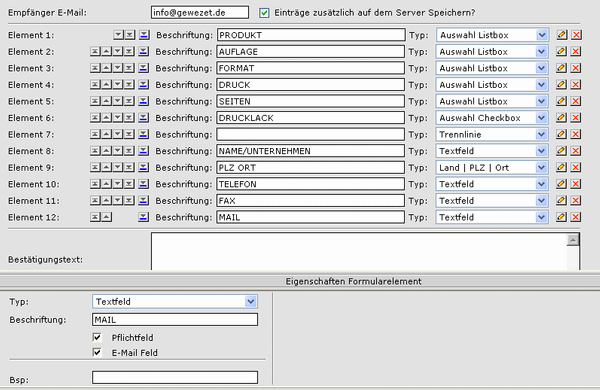Screen dimensions: 600x390
Task: Delete the PLZ ORT element
Action: tap(576, 167)
